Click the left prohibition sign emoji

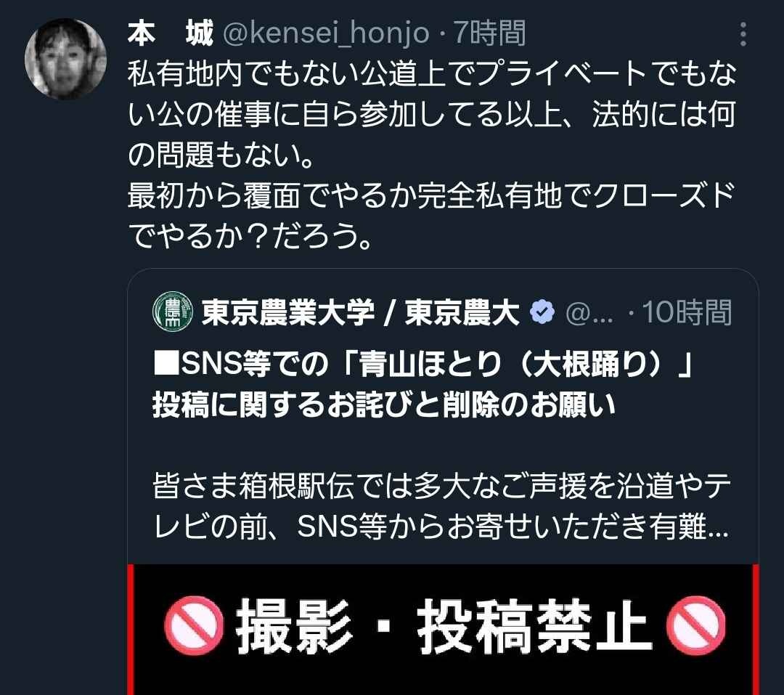coord(194,626)
